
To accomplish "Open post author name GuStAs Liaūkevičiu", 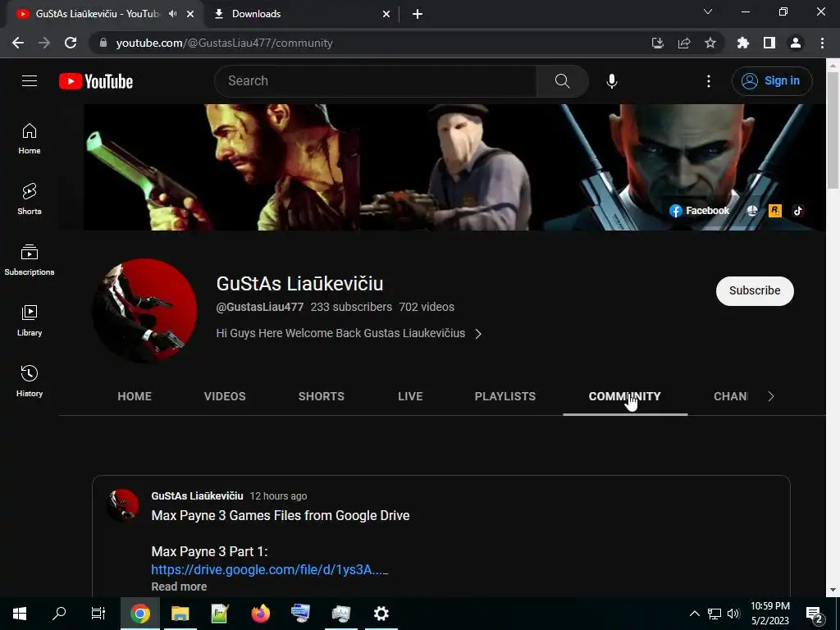I will click(x=197, y=496).
